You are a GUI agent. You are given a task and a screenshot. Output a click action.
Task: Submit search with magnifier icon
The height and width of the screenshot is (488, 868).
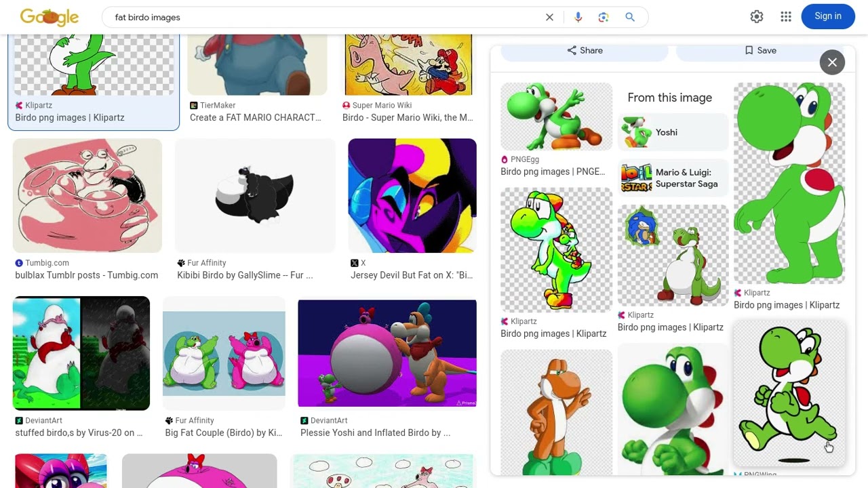click(x=630, y=18)
